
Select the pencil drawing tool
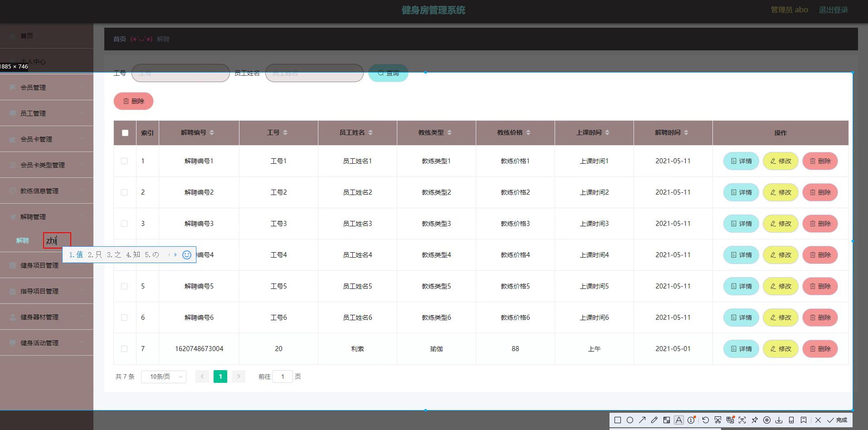pyautogui.click(x=654, y=420)
